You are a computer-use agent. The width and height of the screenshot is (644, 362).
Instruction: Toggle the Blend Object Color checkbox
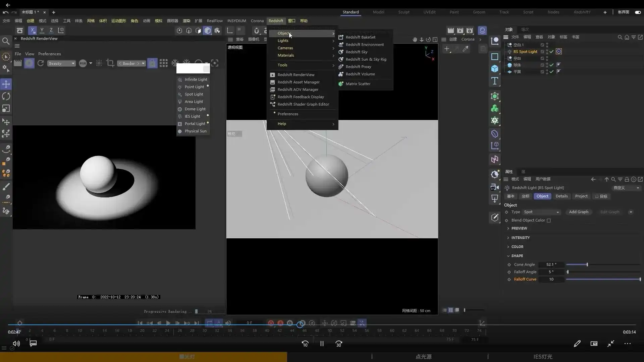coord(549,221)
